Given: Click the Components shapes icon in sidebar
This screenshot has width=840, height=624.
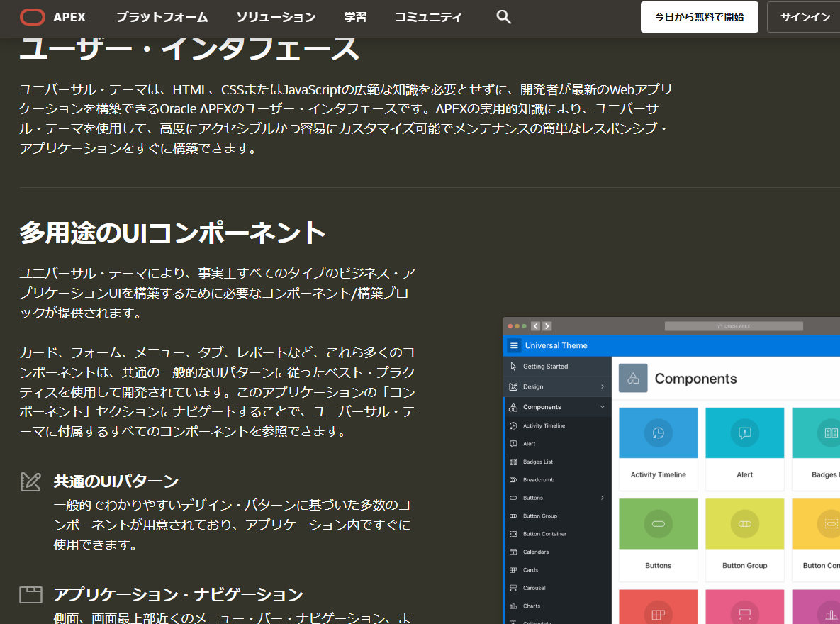Looking at the screenshot, I should tap(513, 407).
